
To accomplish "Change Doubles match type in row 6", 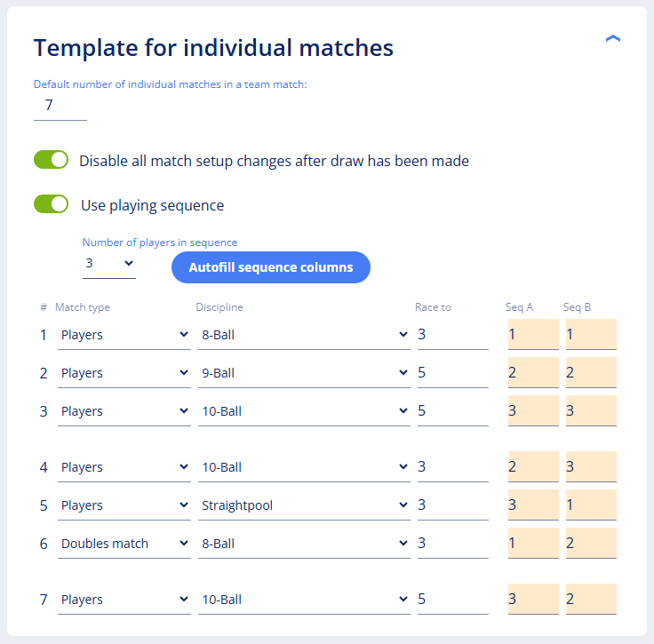I will point(124,544).
